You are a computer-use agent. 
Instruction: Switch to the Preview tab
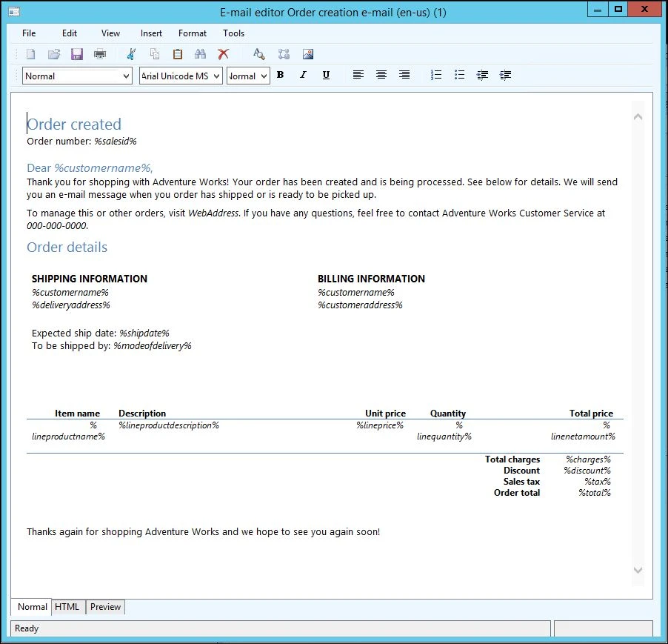104,606
